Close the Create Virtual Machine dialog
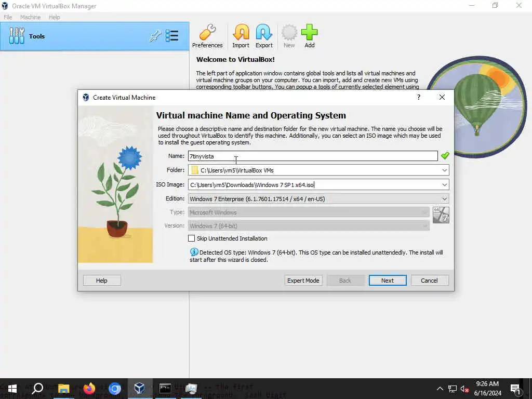Viewport: 532px width, 399px height. pos(442,97)
